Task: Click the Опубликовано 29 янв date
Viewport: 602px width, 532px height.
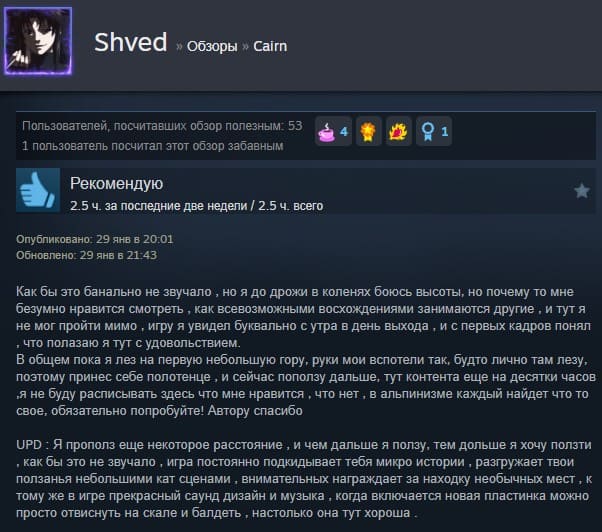Action: (x=94, y=239)
